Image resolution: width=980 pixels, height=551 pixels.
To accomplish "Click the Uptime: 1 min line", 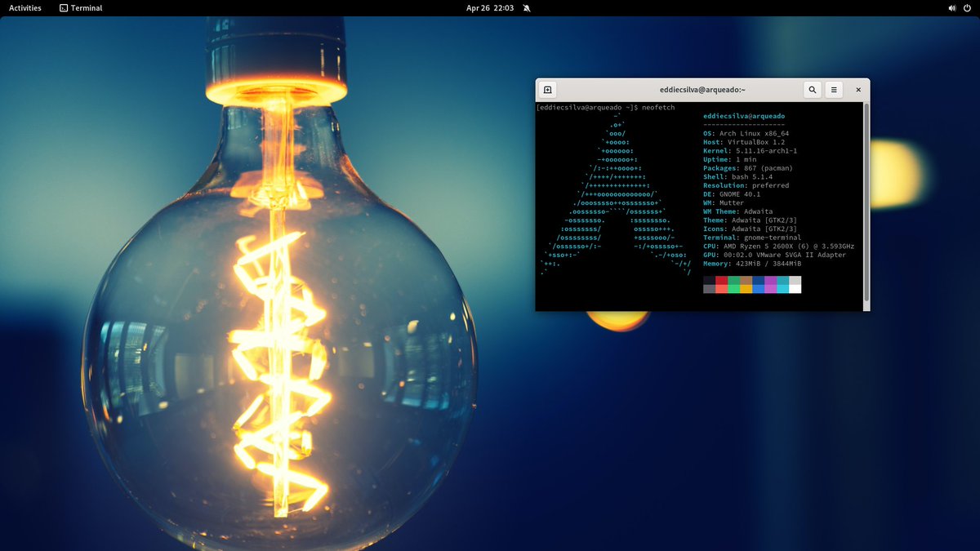I will 729,159.
